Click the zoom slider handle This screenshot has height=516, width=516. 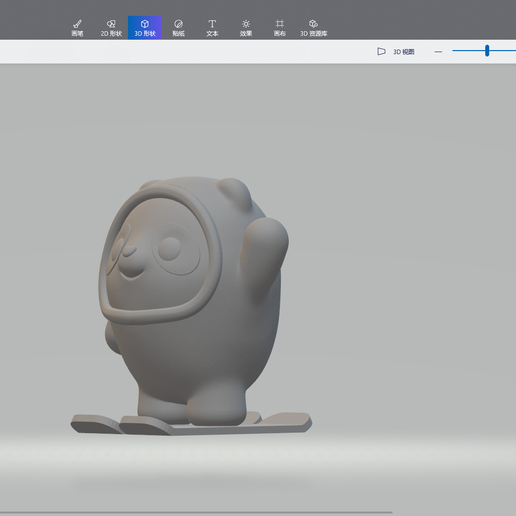click(487, 51)
